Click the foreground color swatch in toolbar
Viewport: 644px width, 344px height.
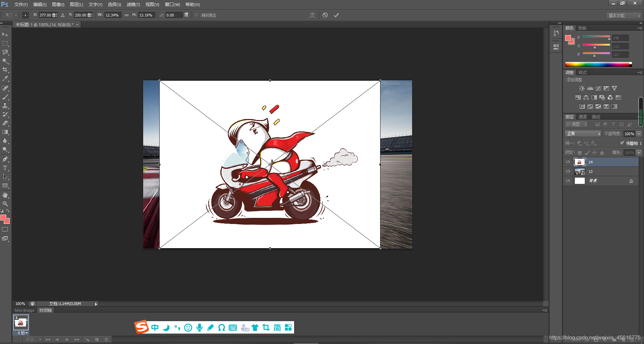pos(3,218)
